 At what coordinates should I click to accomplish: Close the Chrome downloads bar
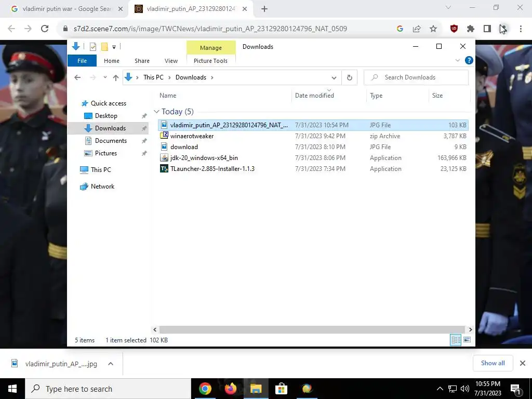coord(523,363)
